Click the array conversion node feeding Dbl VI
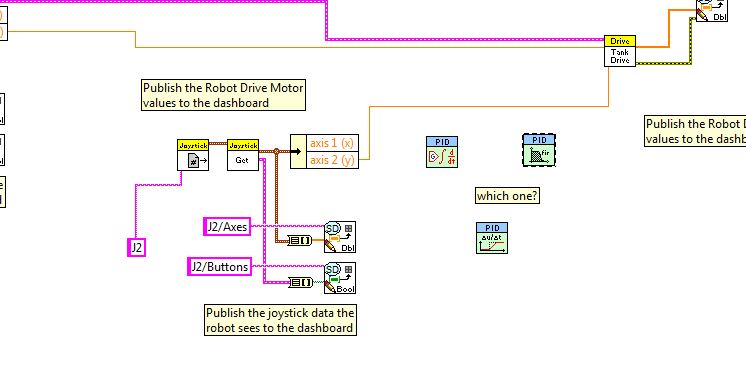The width and height of the screenshot is (746, 392). pos(300,241)
